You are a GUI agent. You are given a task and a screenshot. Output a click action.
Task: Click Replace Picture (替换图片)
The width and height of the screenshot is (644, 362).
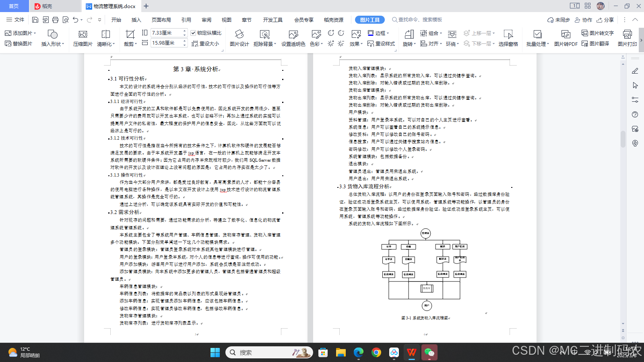pos(19,43)
